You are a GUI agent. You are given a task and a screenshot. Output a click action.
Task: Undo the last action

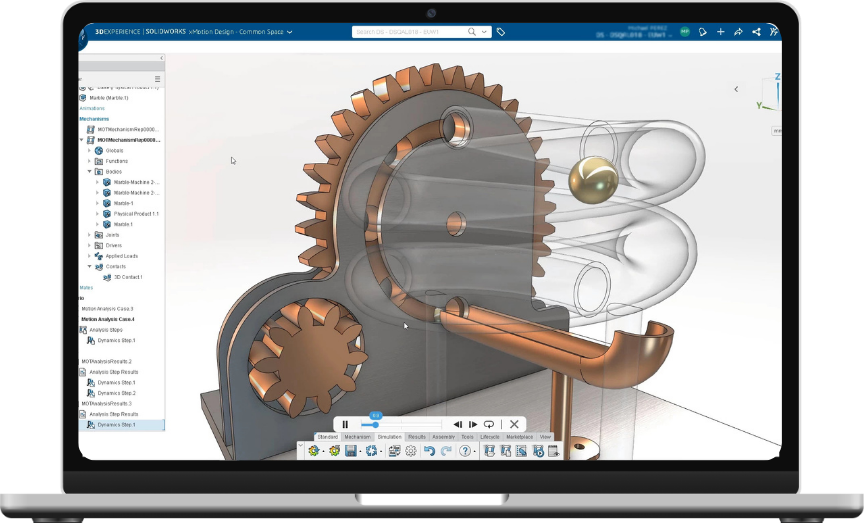point(429,450)
